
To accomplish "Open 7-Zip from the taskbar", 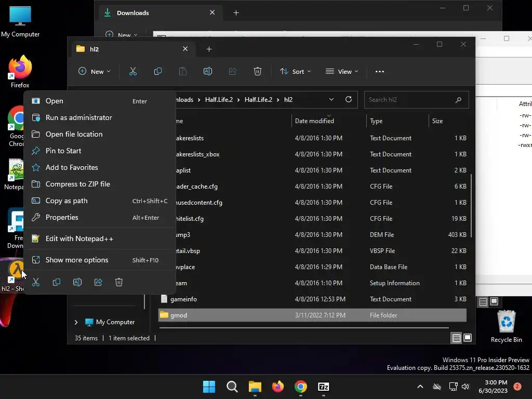I will (x=324, y=387).
